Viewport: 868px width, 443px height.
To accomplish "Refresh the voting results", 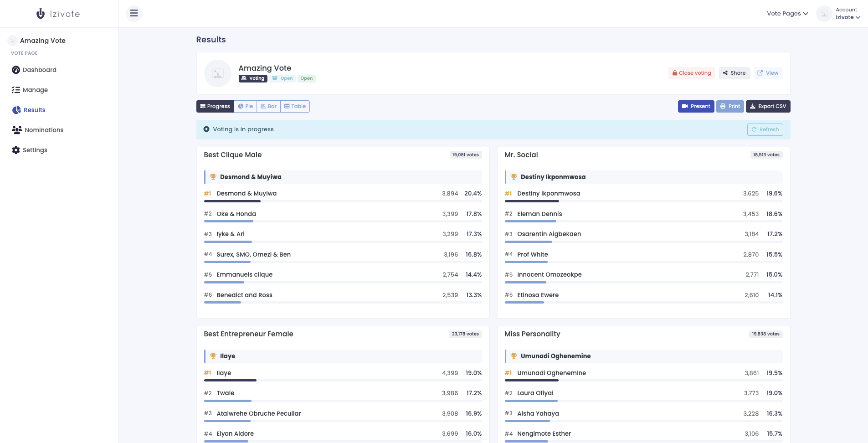I will tap(765, 129).
